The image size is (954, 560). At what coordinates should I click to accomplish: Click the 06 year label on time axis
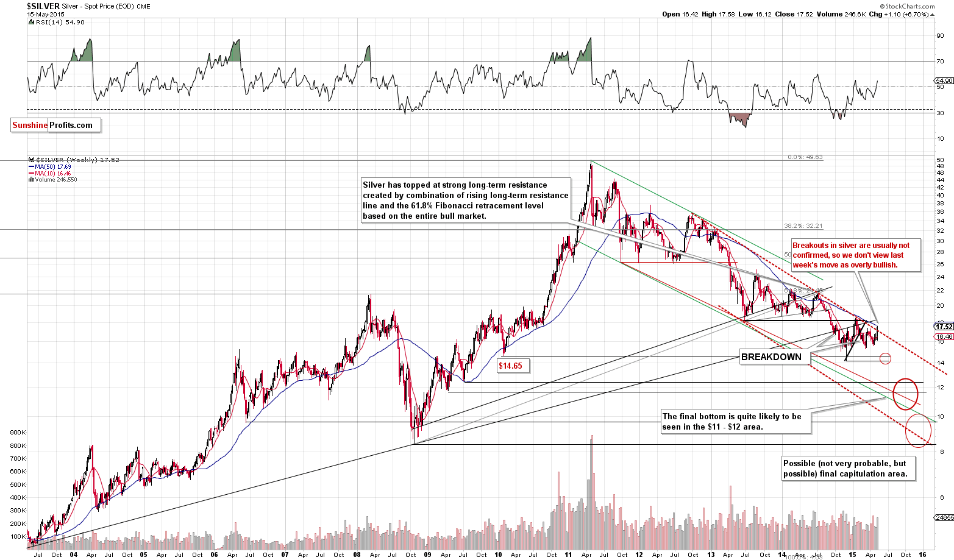(x=215, y=555)
